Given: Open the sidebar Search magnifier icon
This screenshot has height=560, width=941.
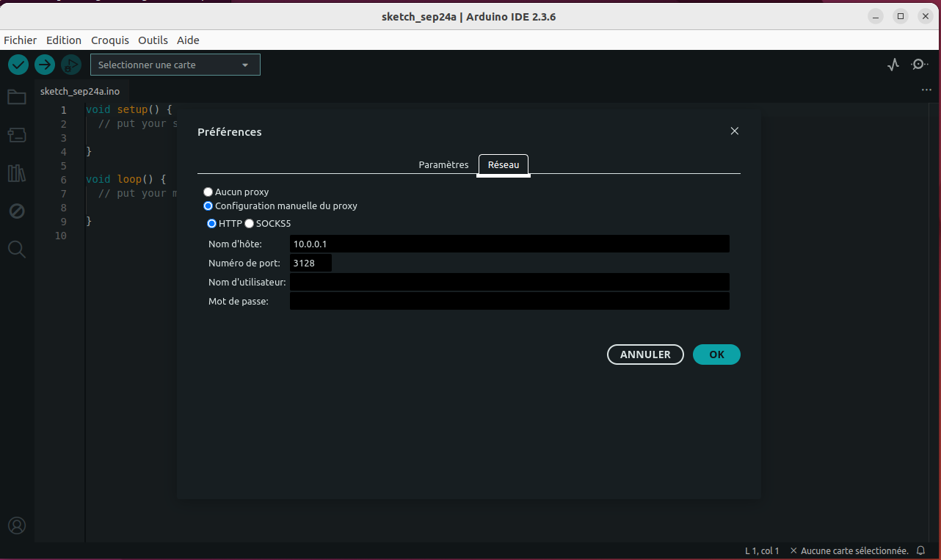Looking at the screenshot, I should click(16, 250).
